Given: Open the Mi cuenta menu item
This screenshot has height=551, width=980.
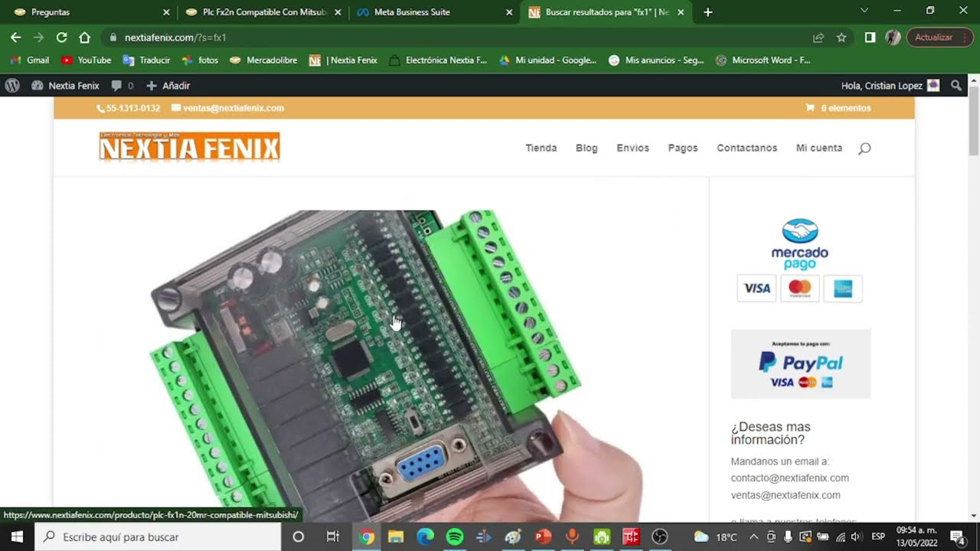Looking at the screenshot, I should click(819, 148).
